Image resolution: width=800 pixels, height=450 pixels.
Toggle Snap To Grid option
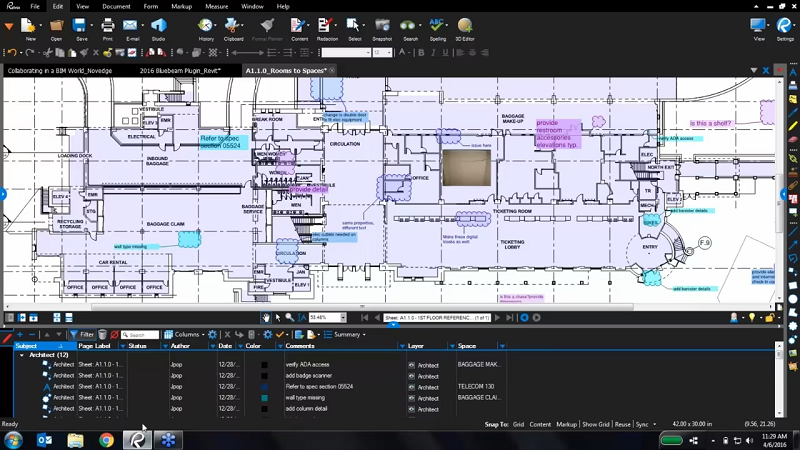[x=518, y=424]
